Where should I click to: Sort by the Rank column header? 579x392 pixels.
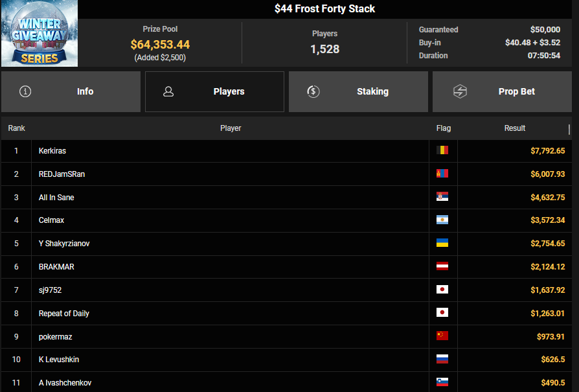point(17,128)
